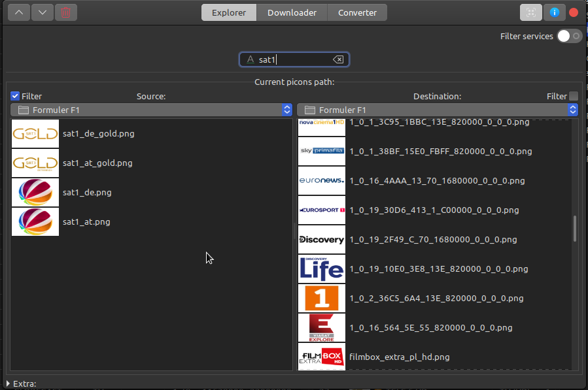This screenshot has height=390, width=588.
Task: Click sat1_de_gold.png file name
Action: click(99, 134)
